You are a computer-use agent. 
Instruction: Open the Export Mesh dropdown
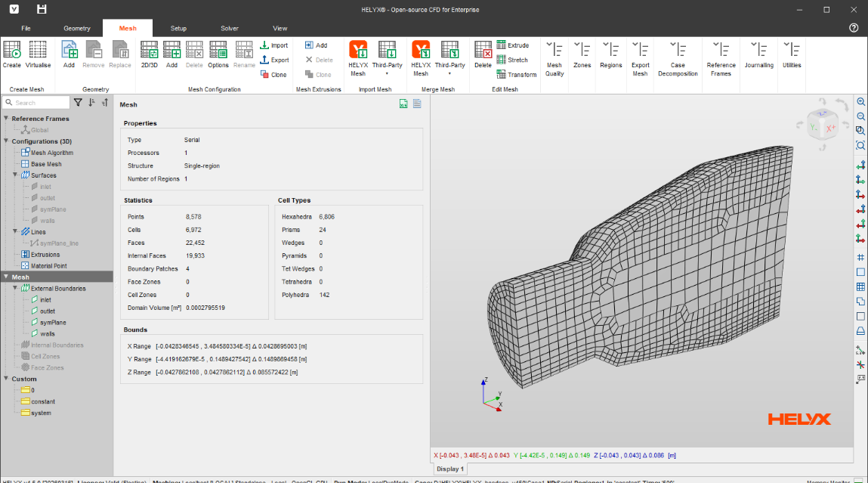(640, 59)
